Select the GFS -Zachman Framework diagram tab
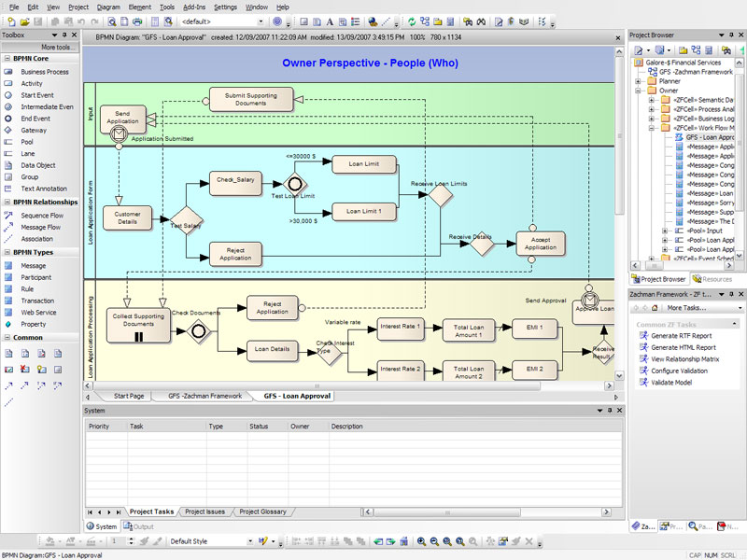Screen dimensions: 747x560 [204, 396]
